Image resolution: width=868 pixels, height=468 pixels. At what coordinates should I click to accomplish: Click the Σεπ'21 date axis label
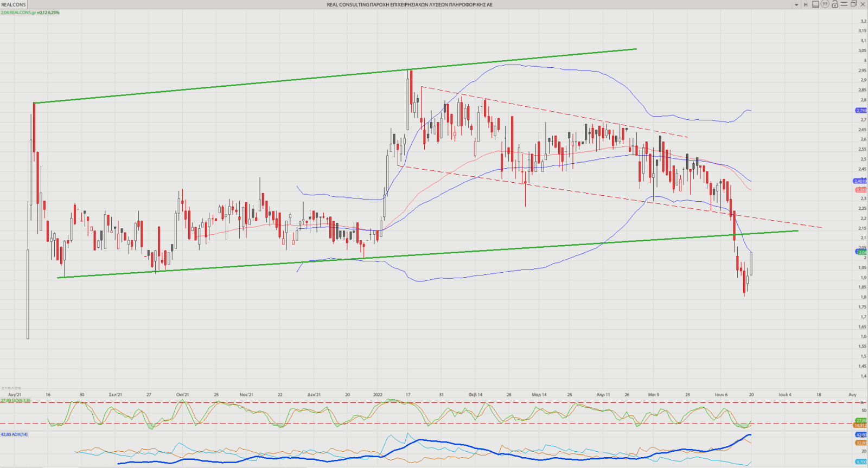click(x=116, y=395)
